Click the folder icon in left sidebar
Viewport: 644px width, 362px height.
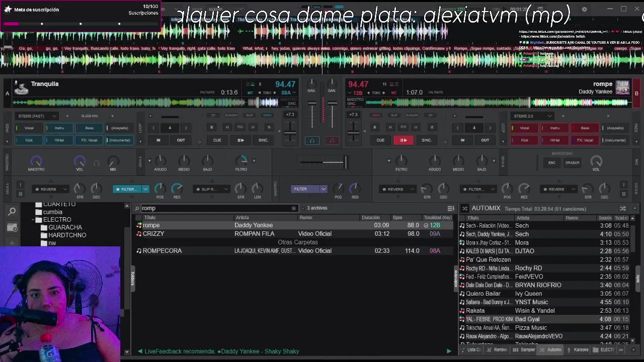click(x=12, y=228)
